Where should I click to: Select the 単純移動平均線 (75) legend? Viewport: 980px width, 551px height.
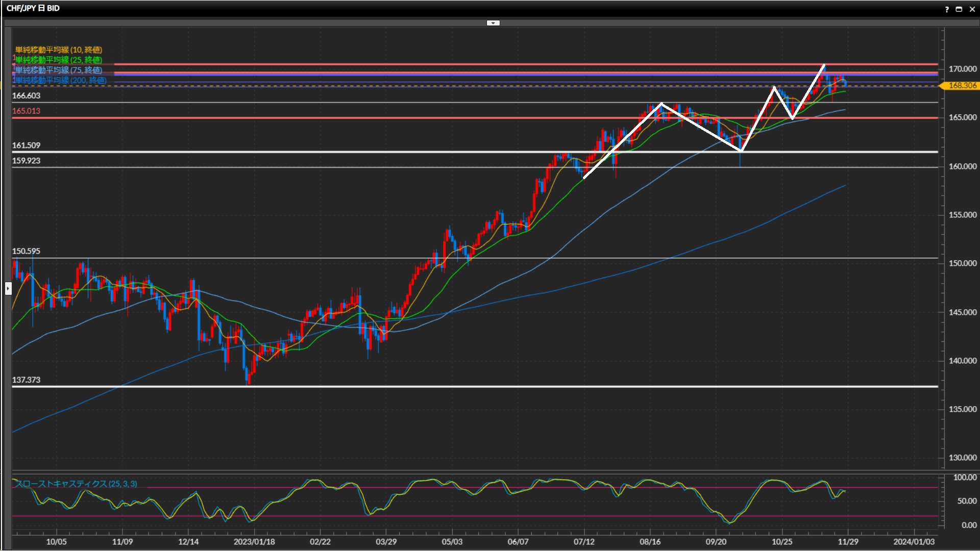[58, 70]
